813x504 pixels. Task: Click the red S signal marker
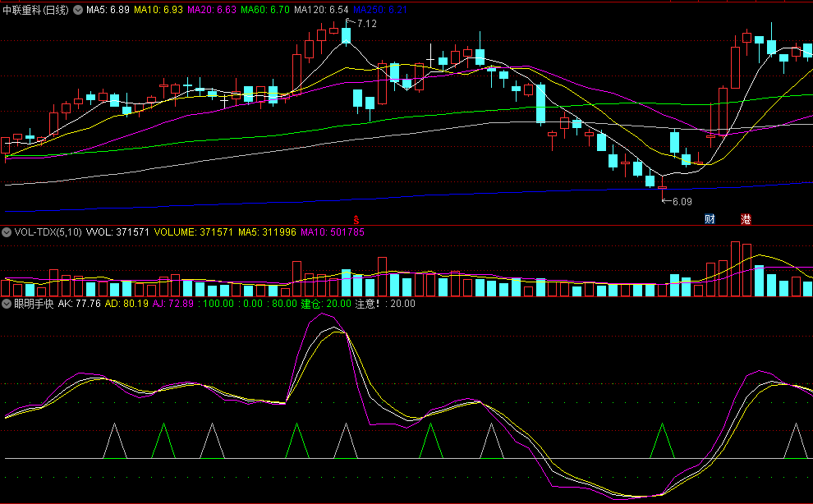(x=356, y=220)
